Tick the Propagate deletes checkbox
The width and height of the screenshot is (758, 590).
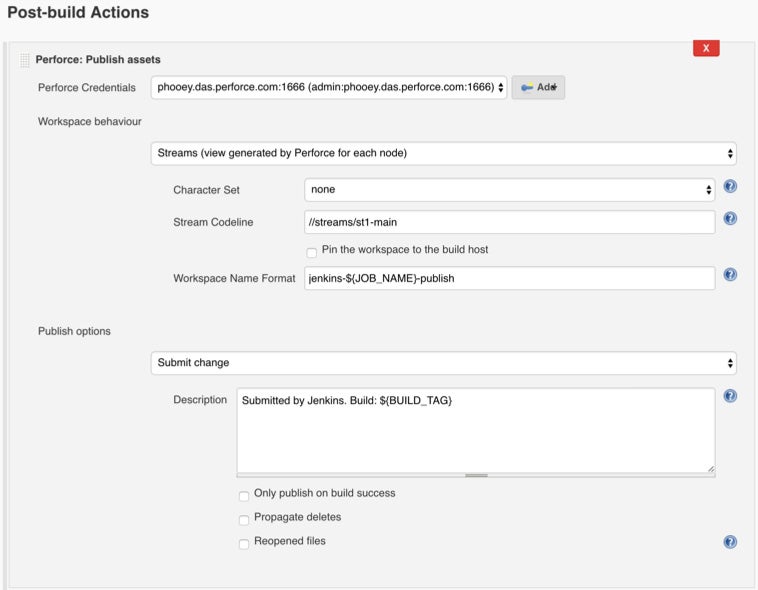(244, 520)
